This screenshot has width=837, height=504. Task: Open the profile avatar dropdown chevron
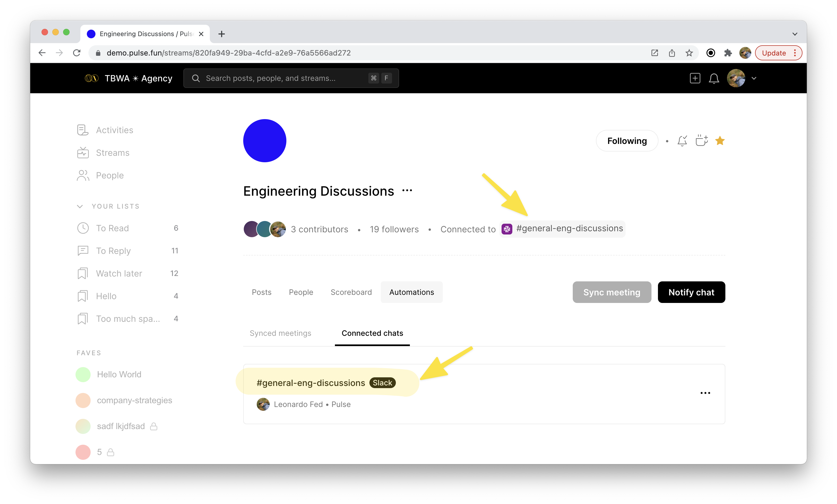754,78
